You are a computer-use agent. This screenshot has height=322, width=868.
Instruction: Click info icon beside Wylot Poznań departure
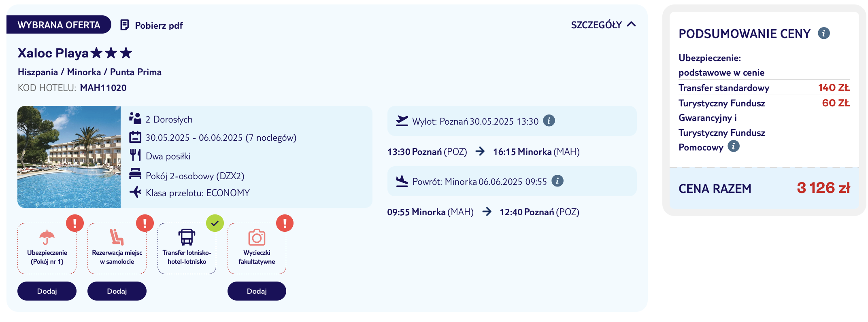[x=549, y=121]
